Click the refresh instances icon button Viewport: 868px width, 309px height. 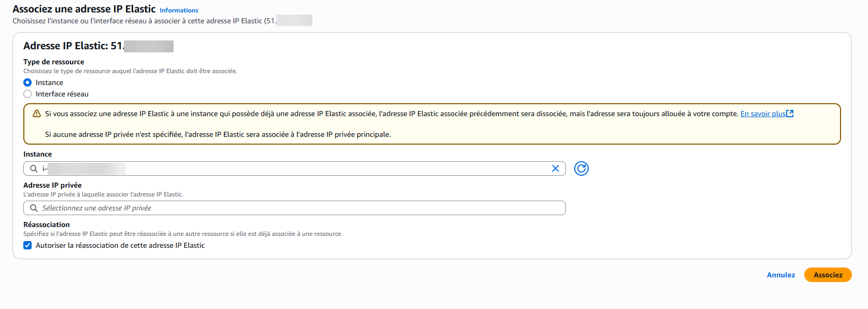pyautogui.click(x=581, y=168)
